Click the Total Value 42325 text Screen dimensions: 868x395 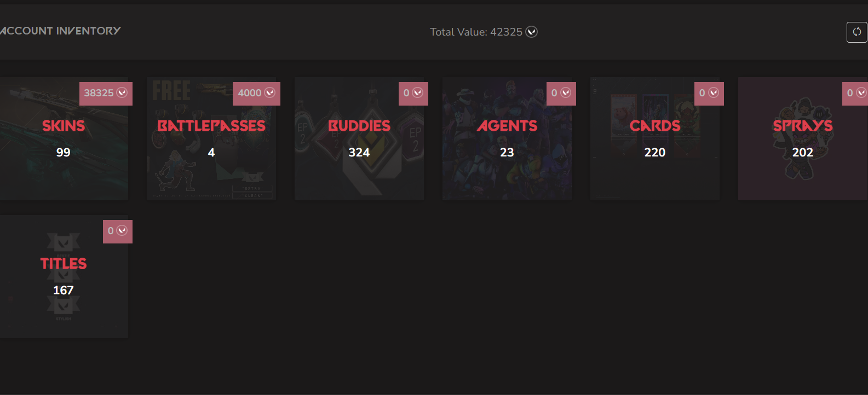476,32
